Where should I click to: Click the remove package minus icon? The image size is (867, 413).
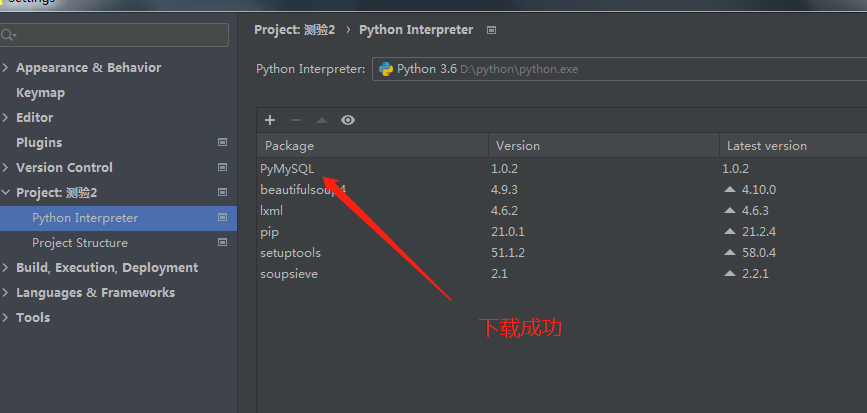(x=295, y=120)
